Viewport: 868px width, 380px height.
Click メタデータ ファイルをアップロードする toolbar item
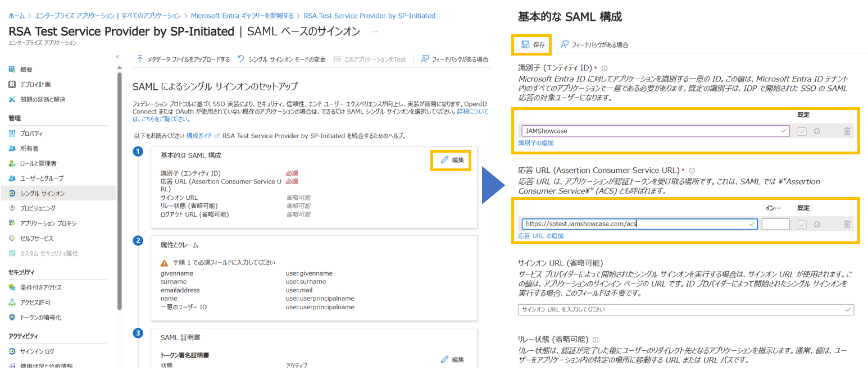[183, 59]
